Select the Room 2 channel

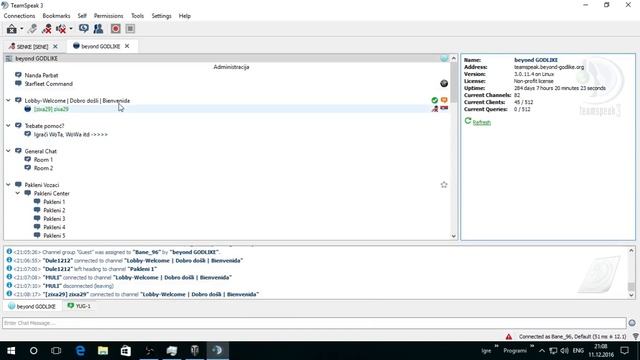[x=43, y=168]
